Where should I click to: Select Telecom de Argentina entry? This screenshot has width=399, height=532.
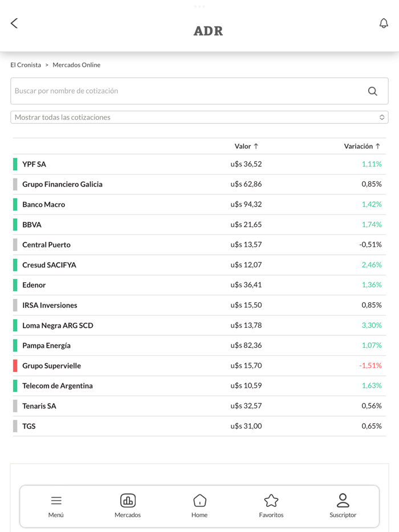click(x=57, y=386)
